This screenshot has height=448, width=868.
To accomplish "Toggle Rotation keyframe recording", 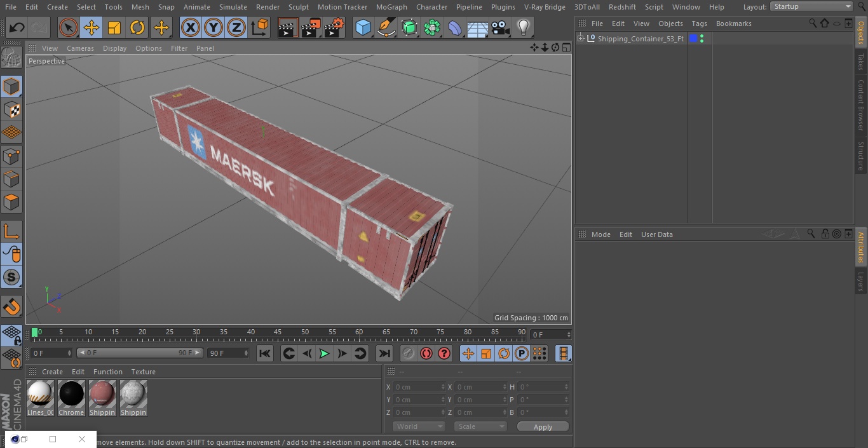I will click(x=504, y=353).
